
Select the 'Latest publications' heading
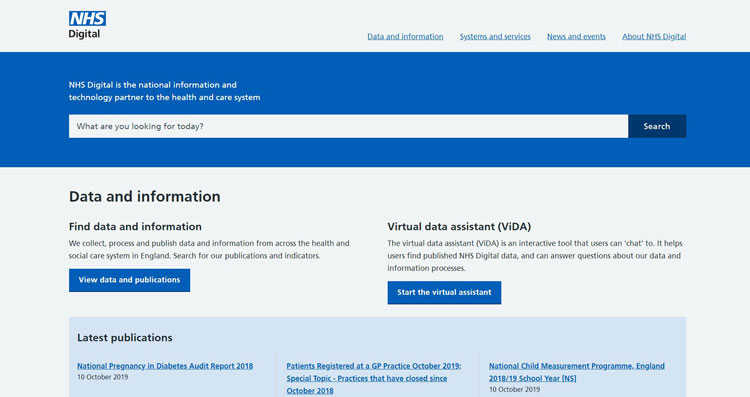(x=125, y=338)
